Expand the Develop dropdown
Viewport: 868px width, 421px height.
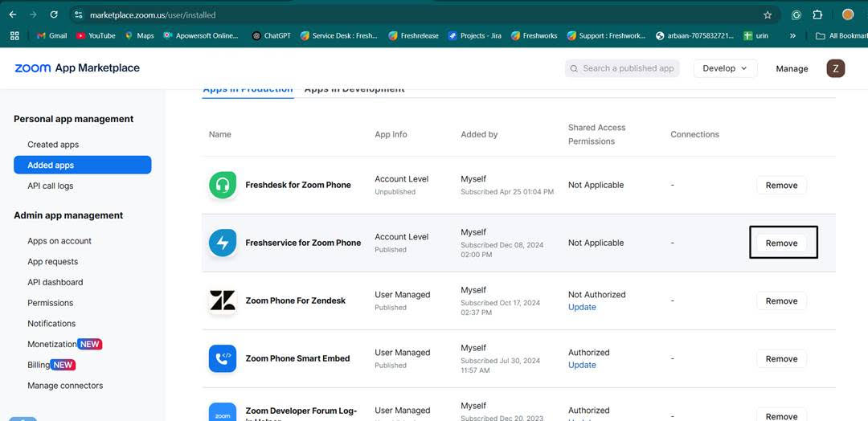pyautogui.click(x=725, y=68)
